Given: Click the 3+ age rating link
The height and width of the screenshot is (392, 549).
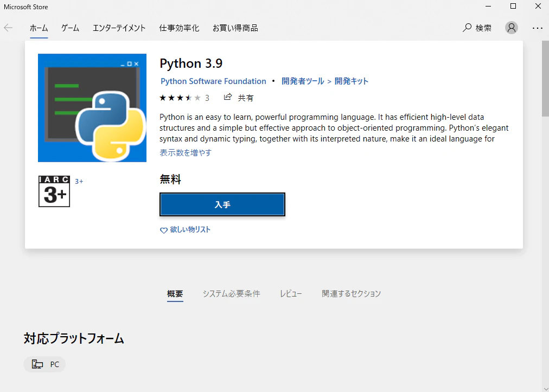Looking at the screenshot, I should coord(79,181).
